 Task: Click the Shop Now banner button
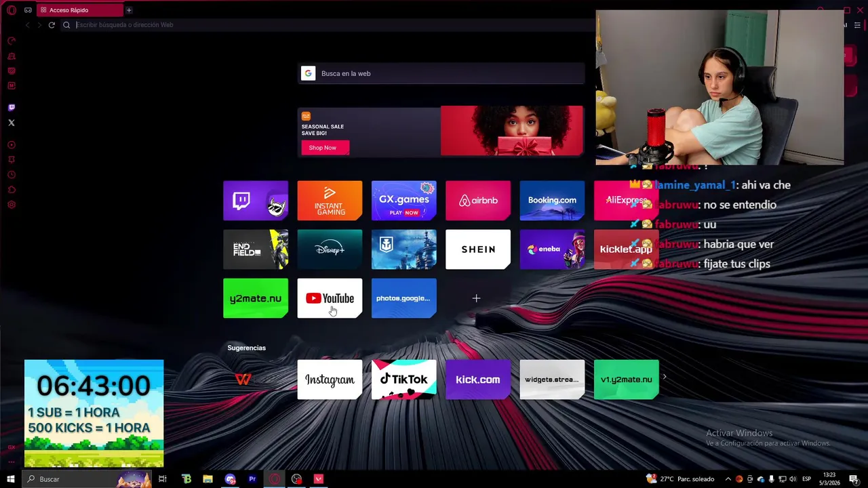(x=325, y=148)
